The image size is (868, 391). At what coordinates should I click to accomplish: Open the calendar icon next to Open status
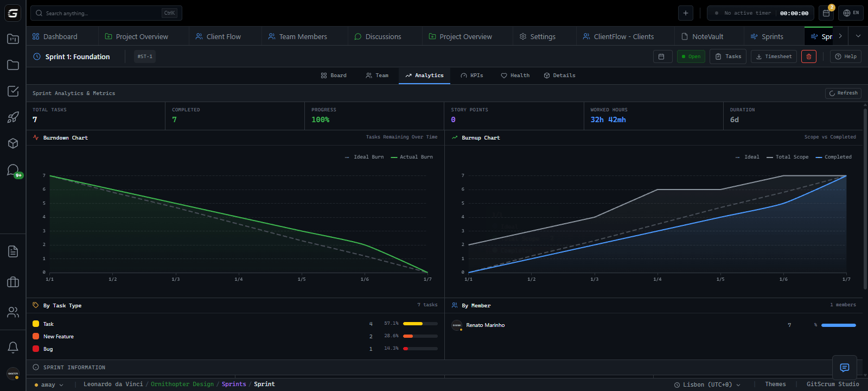pos(662,56)
